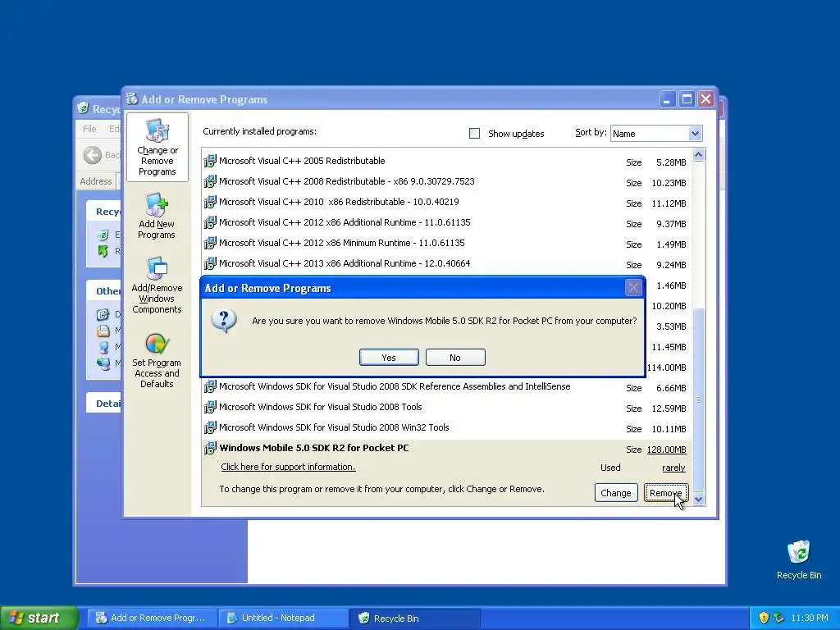Click icon of SDK Reference Assemblies and IntelliSense

(x=210, y=387)
